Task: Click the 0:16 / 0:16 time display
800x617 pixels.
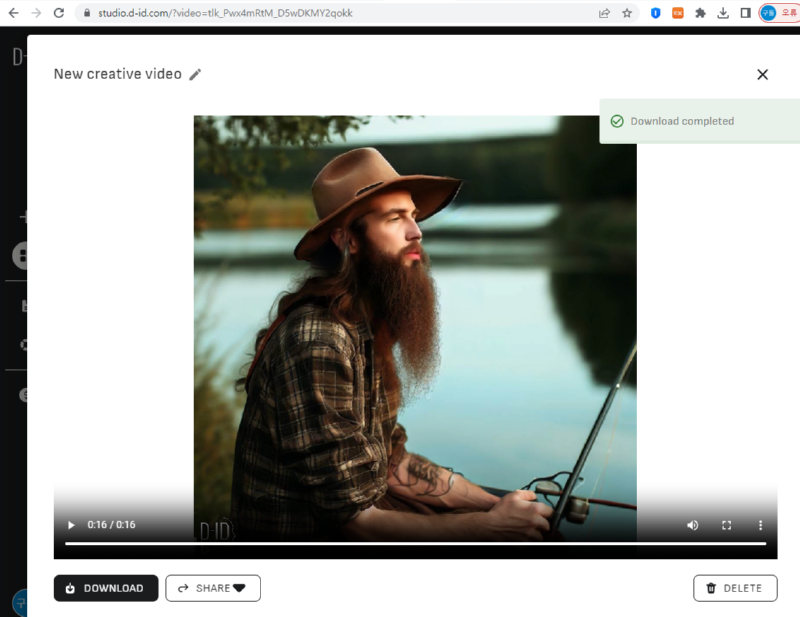Action: 111,525
